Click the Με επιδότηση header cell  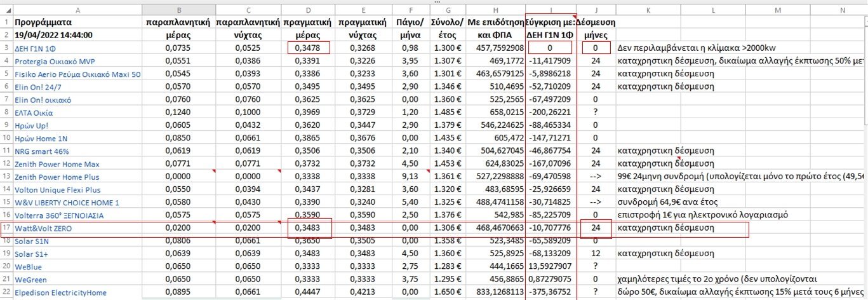tap(496, 22)
